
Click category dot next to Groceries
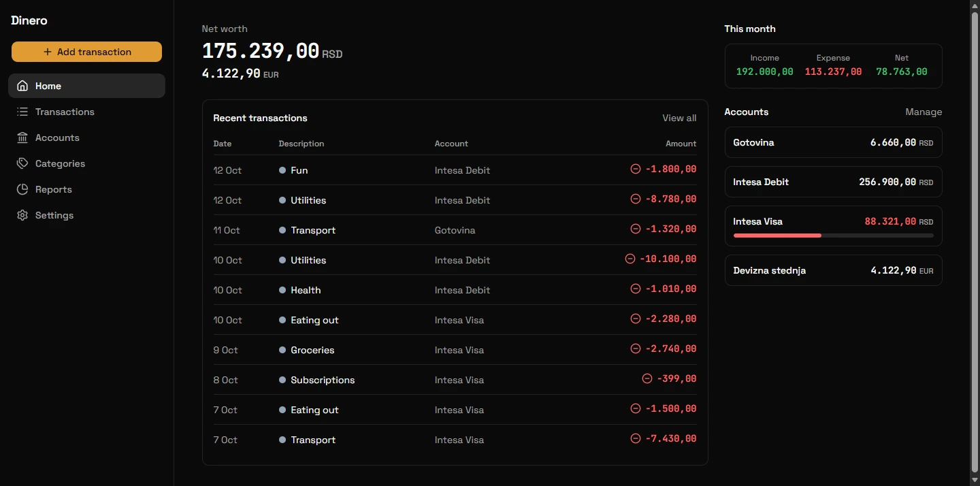[282, 350]
